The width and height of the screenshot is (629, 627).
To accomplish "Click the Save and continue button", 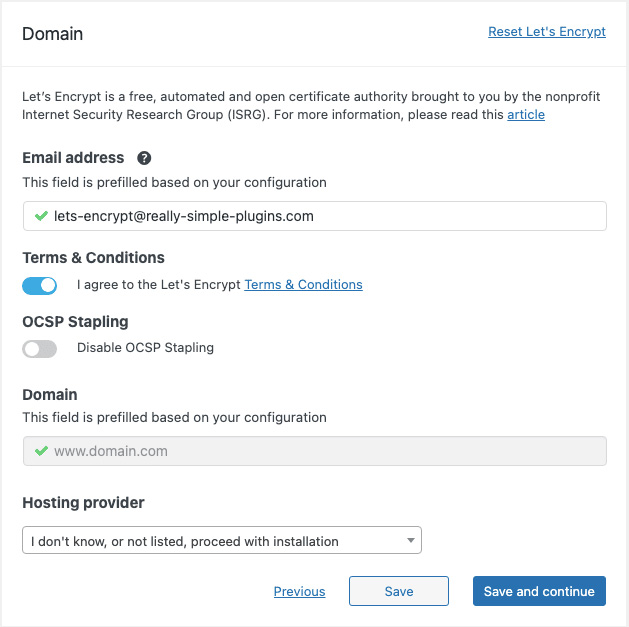I will tap(539, 591).
